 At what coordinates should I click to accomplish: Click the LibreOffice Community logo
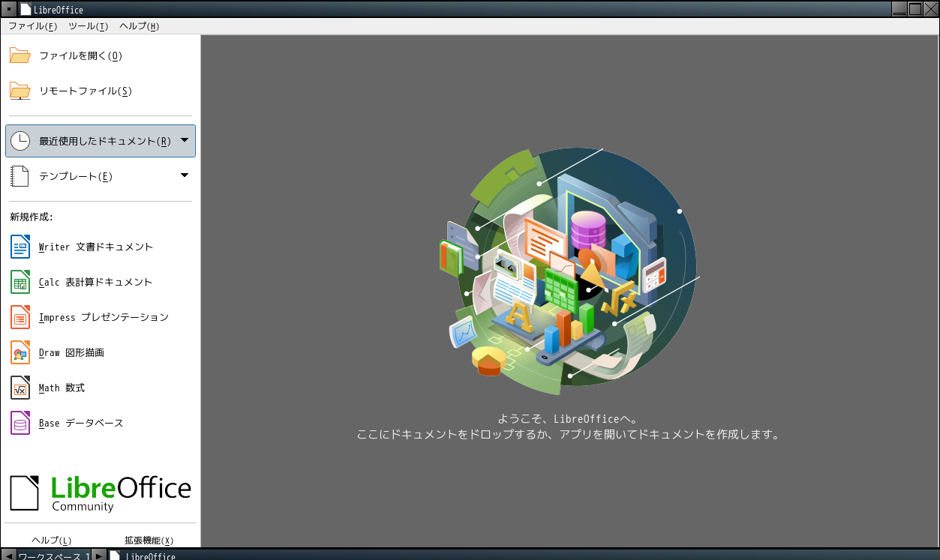[101, 493]
